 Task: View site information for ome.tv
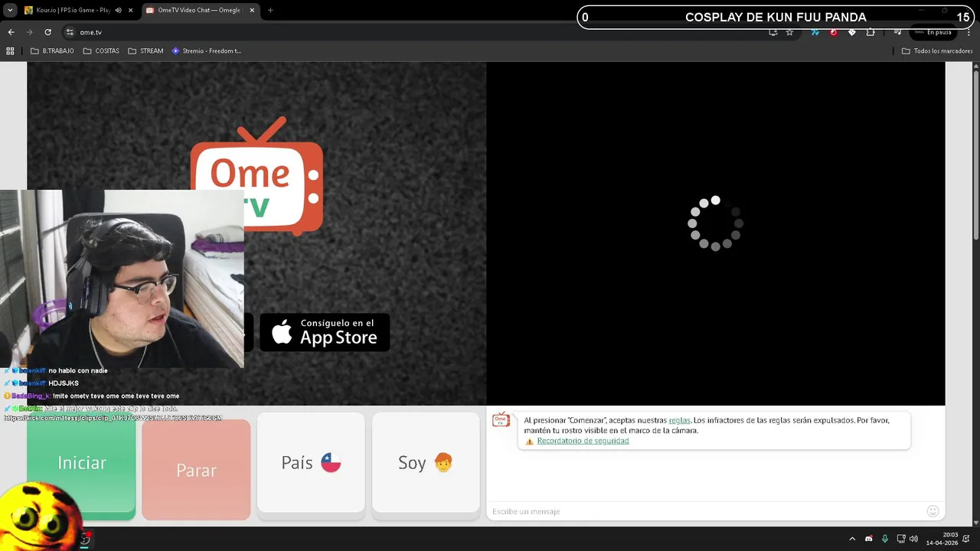pos(70,32)
